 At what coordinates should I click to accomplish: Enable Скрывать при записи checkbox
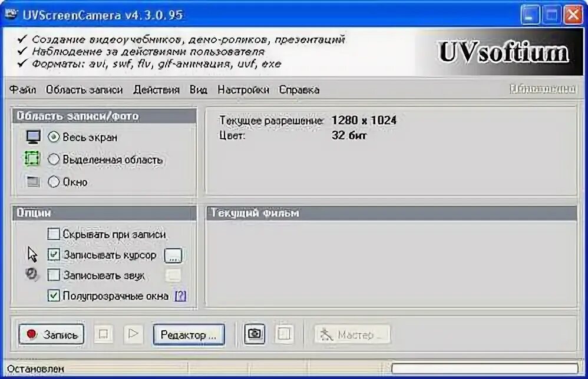pos(54,234)
